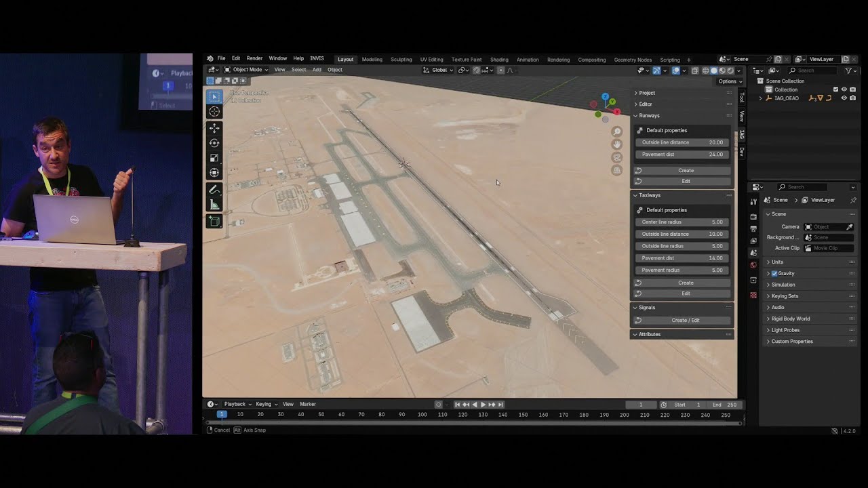Hide the Collection via eye icon
The image size is (868, 488).
tap(844, 89)
